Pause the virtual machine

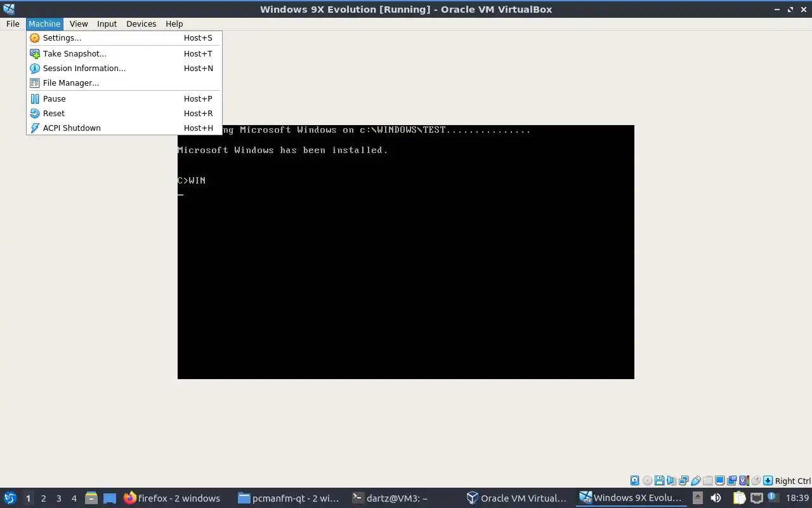(124, 99)
